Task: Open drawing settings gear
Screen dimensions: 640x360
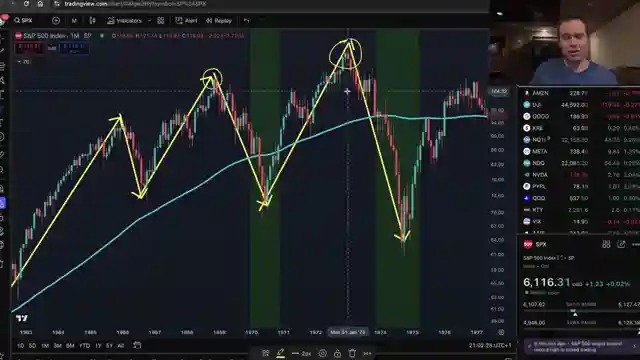Action: pos(322,353)
